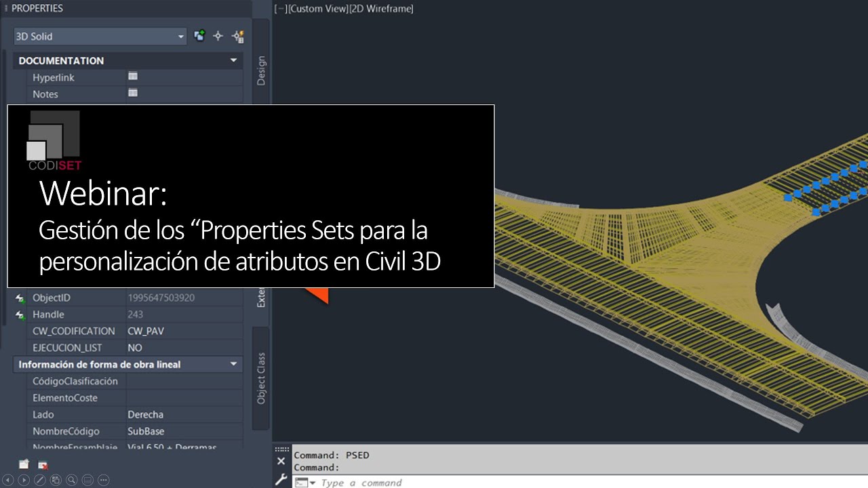
Task: Select the ObjectID property label
Action: coord(52,298)
